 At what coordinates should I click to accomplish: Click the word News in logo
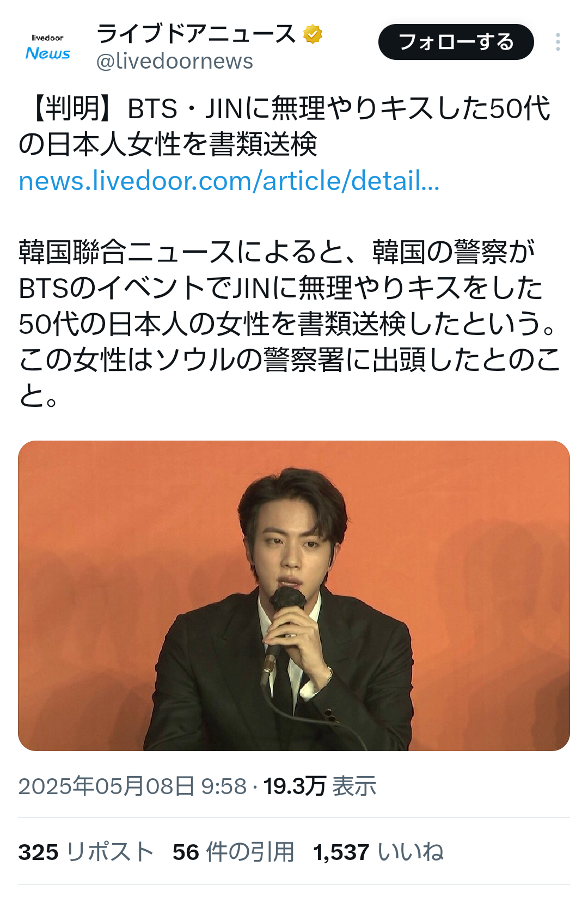click(48, 53)
